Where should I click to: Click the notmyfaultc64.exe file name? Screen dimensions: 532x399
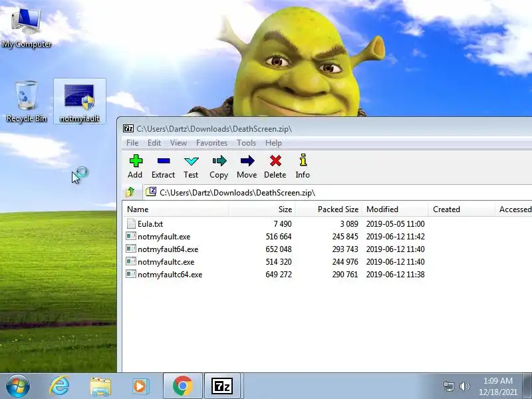coord(170,274)
